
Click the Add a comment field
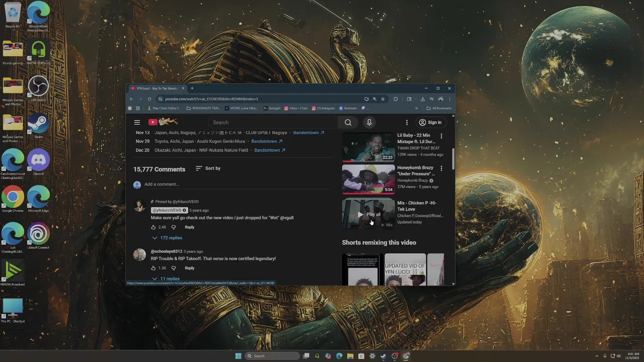(x=236, y=185)
